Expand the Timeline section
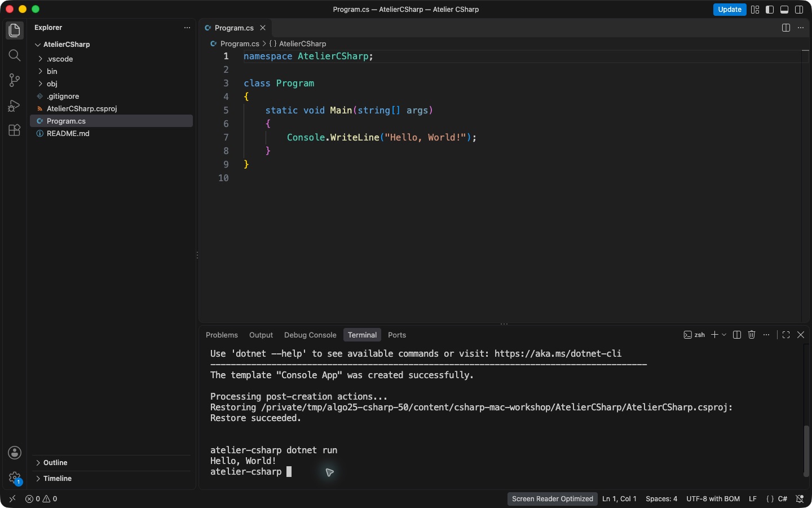Viewport: 812px width, 508px height. coord(111,479)
